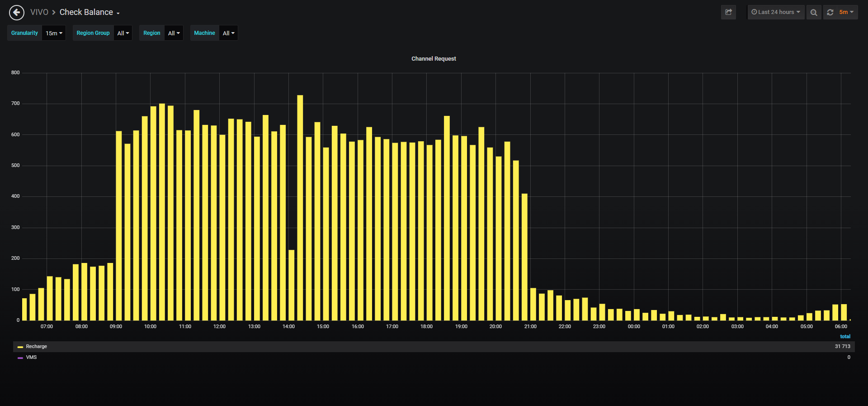
Task: Click the 06:00 x-axis time label
Action: tap(841, 327)
